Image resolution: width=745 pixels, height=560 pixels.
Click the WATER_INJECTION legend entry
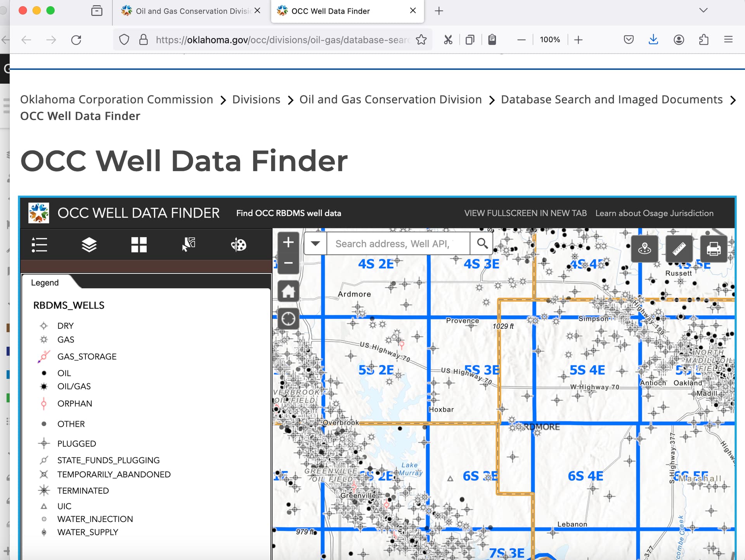tap(95, 519)
